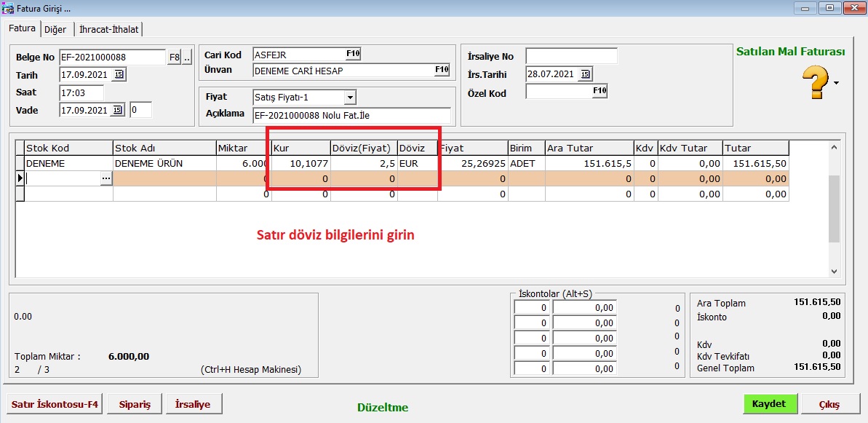Viewport: 868px width, 423px height.
Task: Open the arrow menu next to question mark
Action: click(836, 83)
